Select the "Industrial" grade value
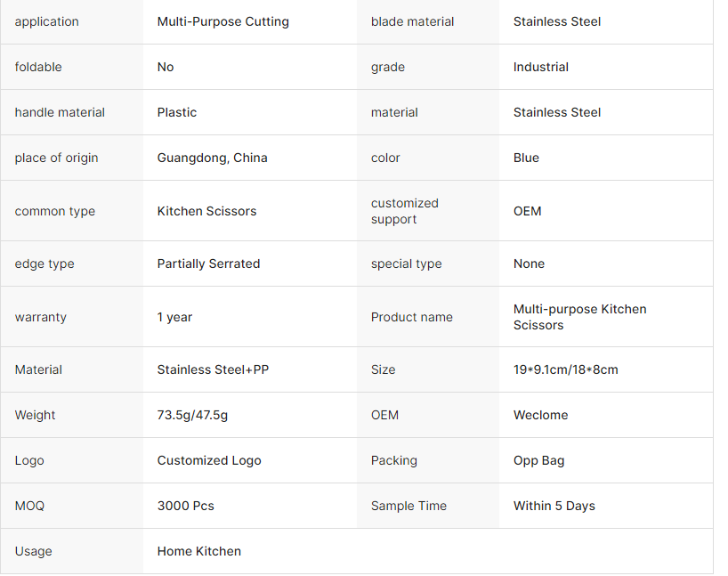 (x=540, y=67)
